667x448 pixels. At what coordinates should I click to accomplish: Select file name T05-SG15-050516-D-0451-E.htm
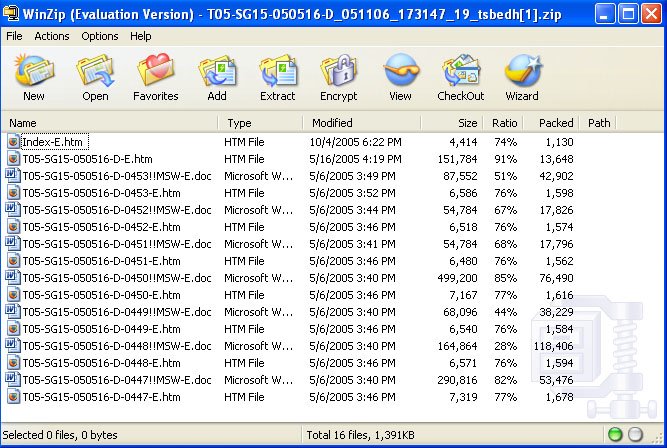[101, 261]
